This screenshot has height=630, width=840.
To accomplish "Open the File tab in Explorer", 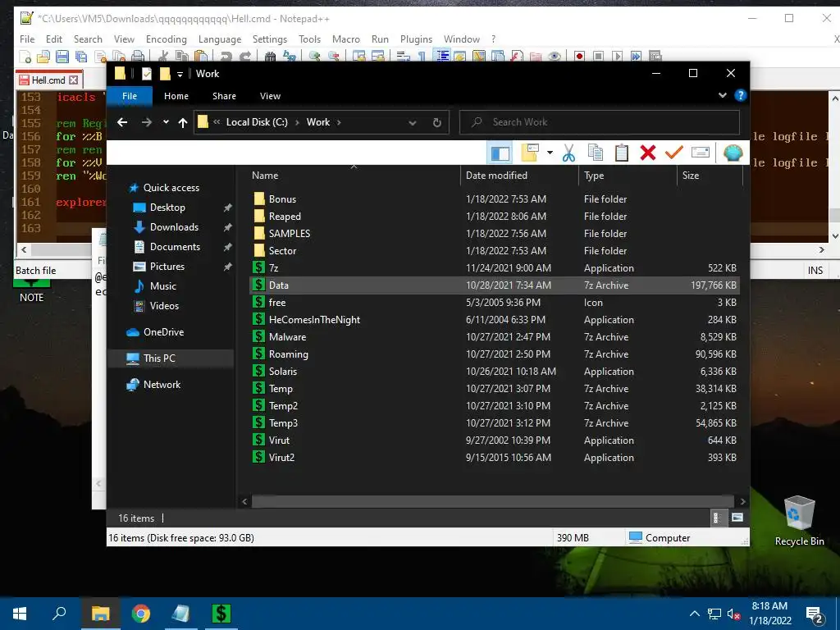I will [130, 96].
